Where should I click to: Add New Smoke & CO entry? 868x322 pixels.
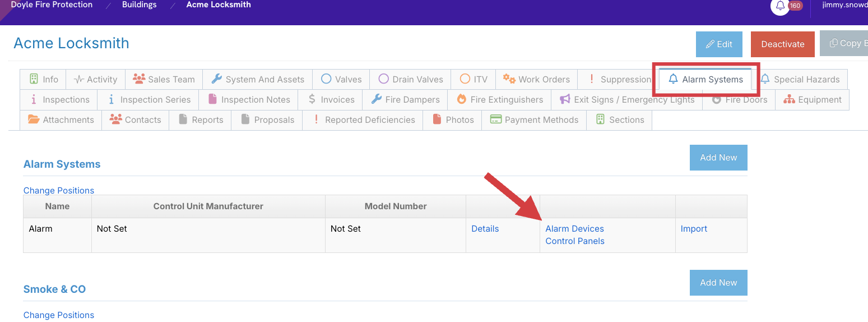click(718, 283)
